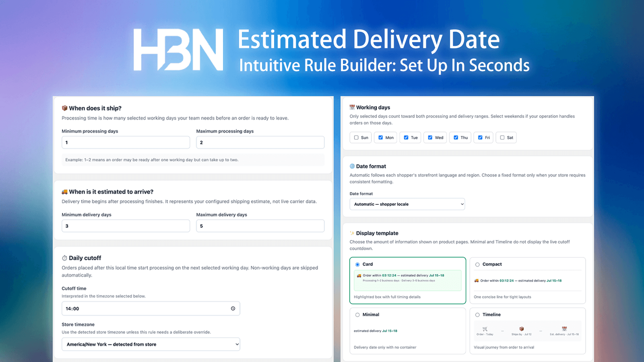Open the Store timezone dropdown
The height and width of the screenshot is (362, 644).
[151, 344]
